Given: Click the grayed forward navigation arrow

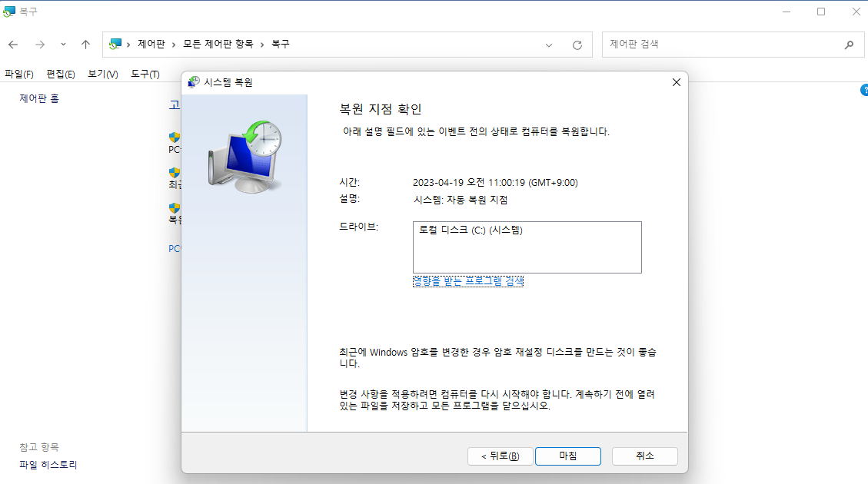Looking at the screenshot, I should (38, 44).
